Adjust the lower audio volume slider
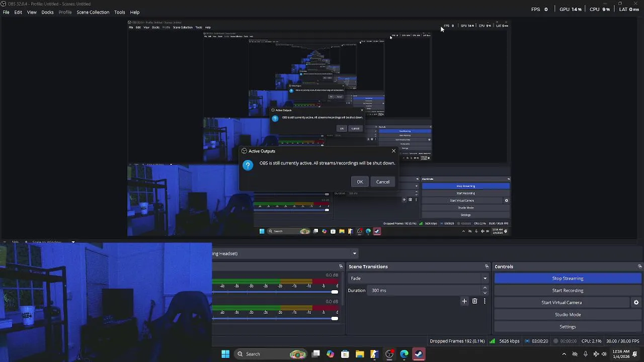 point(335,318)
